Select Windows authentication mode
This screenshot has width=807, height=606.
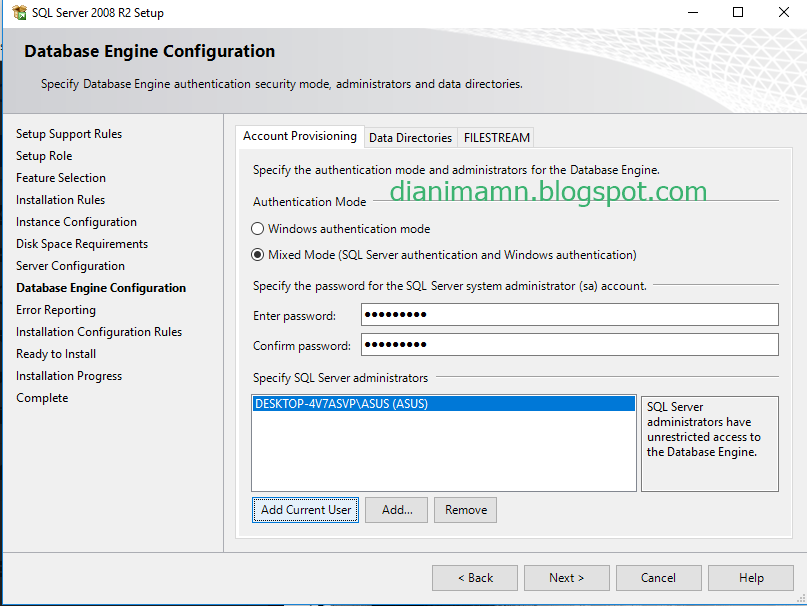click(257, 228)
